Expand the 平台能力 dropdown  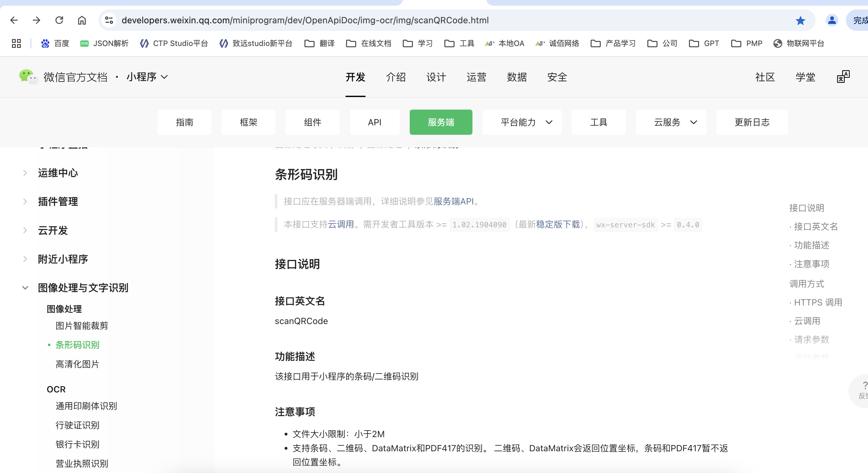522,122
